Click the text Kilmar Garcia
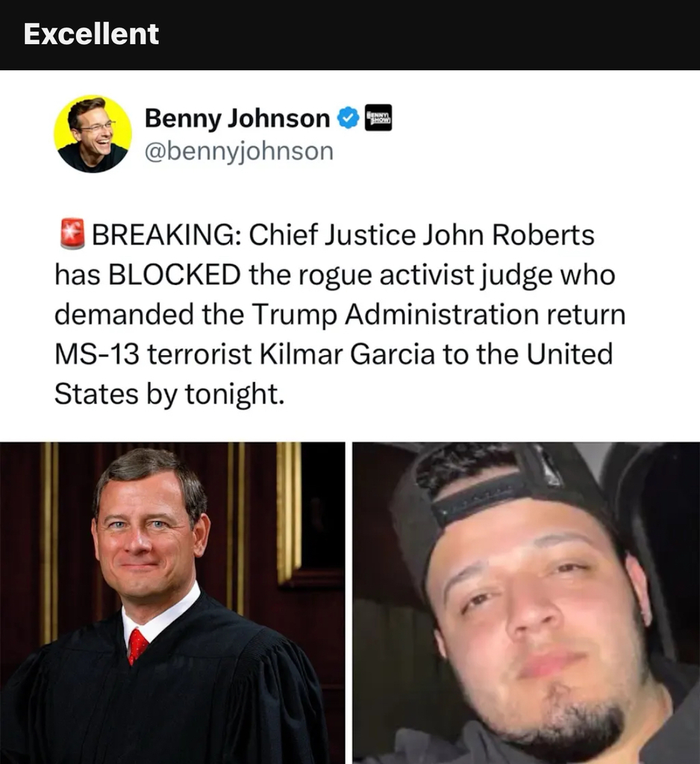700x764 pixels. tap(347, 354)
